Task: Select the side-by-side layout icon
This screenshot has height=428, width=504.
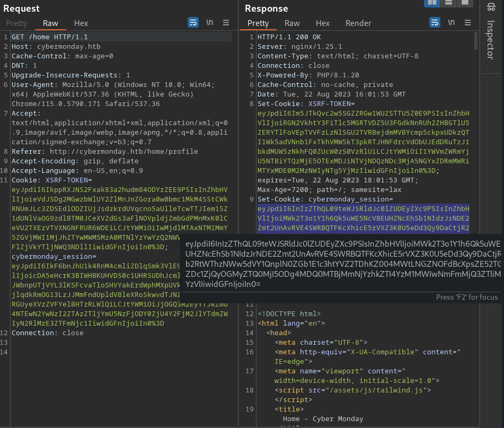Action: (432, 3)
